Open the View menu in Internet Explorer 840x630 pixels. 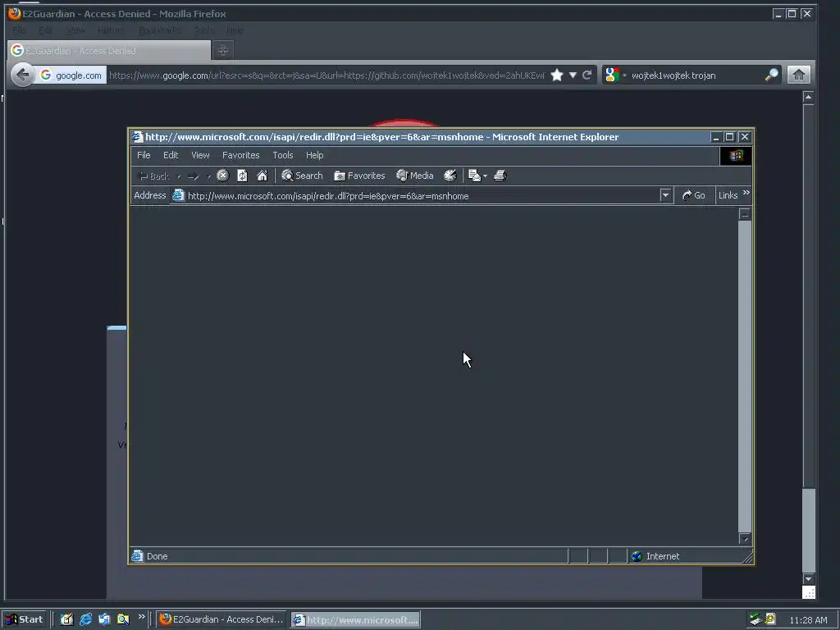(200, 155)
